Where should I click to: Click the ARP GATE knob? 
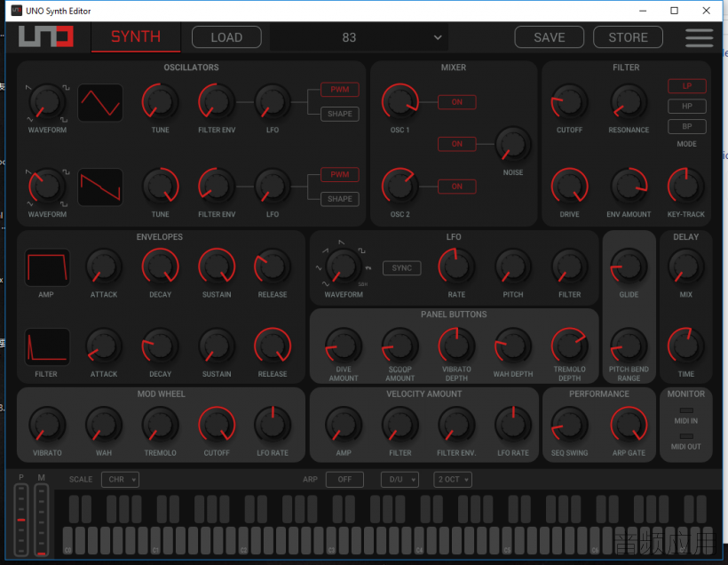pos(629,426)
